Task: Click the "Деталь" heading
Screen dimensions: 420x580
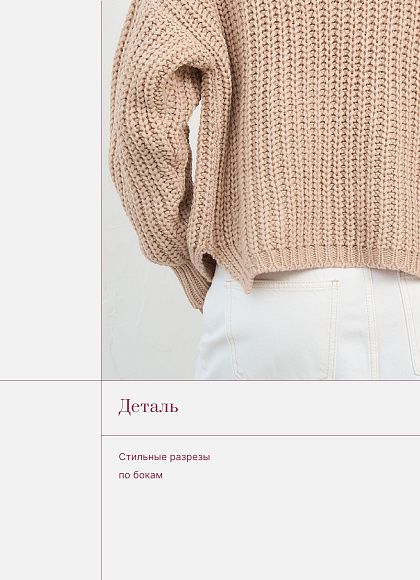Action: click(148, 407)
